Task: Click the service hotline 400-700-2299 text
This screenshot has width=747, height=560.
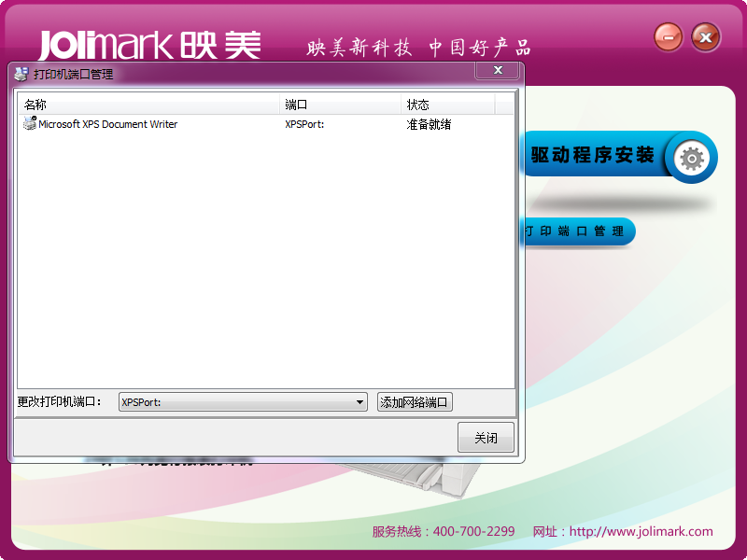Action: [x=443, y=531]
